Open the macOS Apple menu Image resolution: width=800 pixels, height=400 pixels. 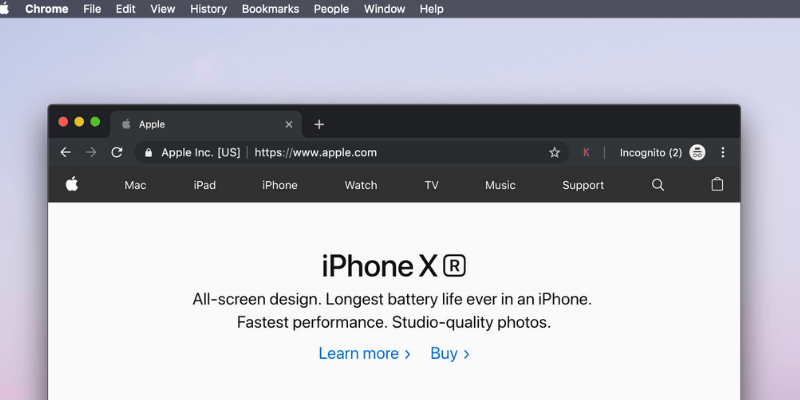[x=5, y=9]
